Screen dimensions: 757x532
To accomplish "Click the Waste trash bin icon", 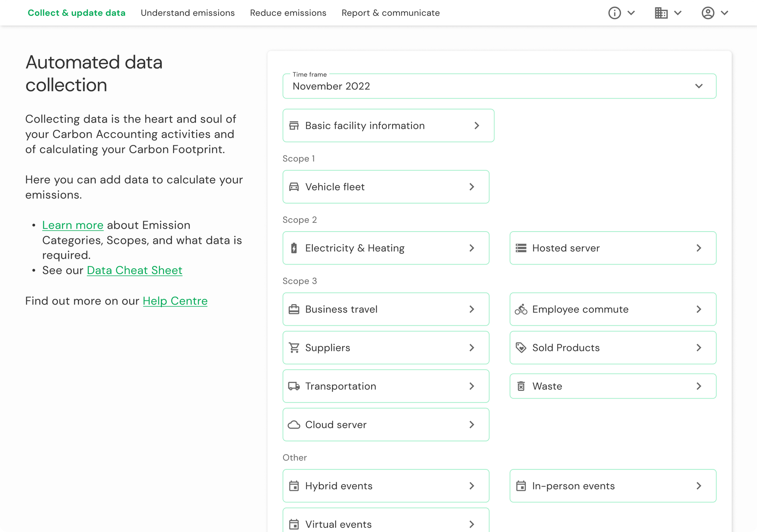I will [x=522, y=386].
